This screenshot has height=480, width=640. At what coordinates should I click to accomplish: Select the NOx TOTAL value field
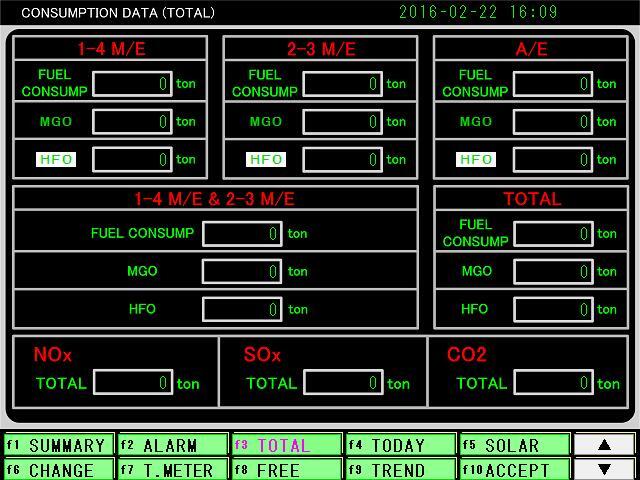click(x=132, y=383)
